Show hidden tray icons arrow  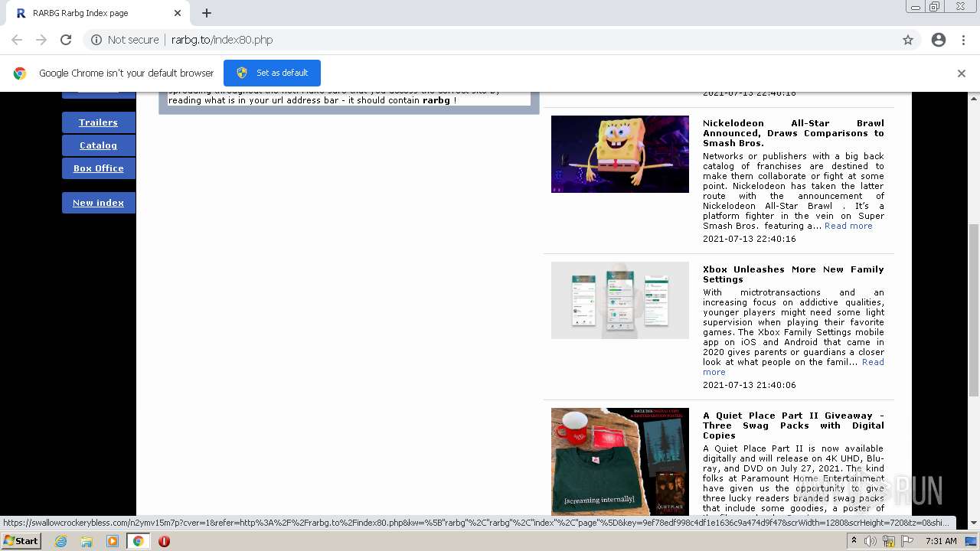tap(854, 541)
